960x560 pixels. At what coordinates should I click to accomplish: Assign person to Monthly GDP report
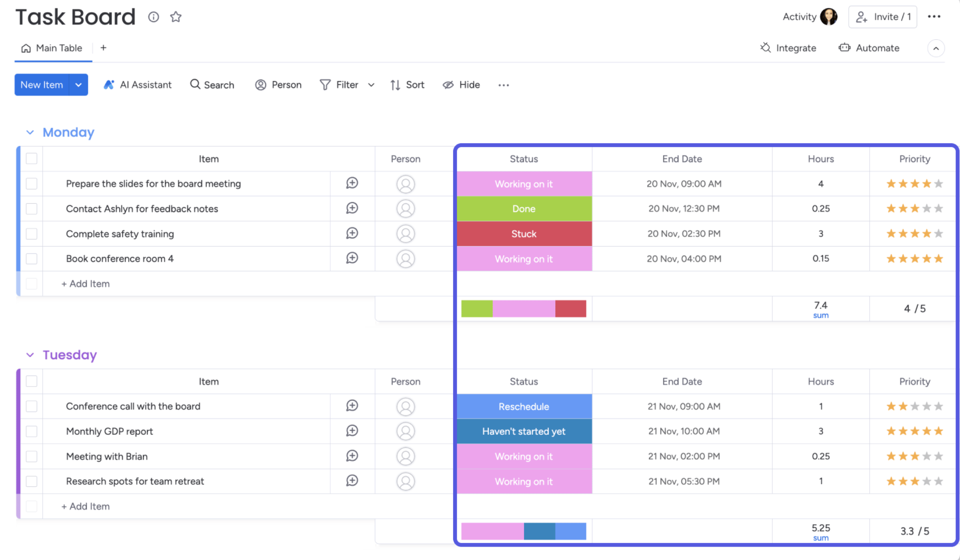click(x=405, y=431)
